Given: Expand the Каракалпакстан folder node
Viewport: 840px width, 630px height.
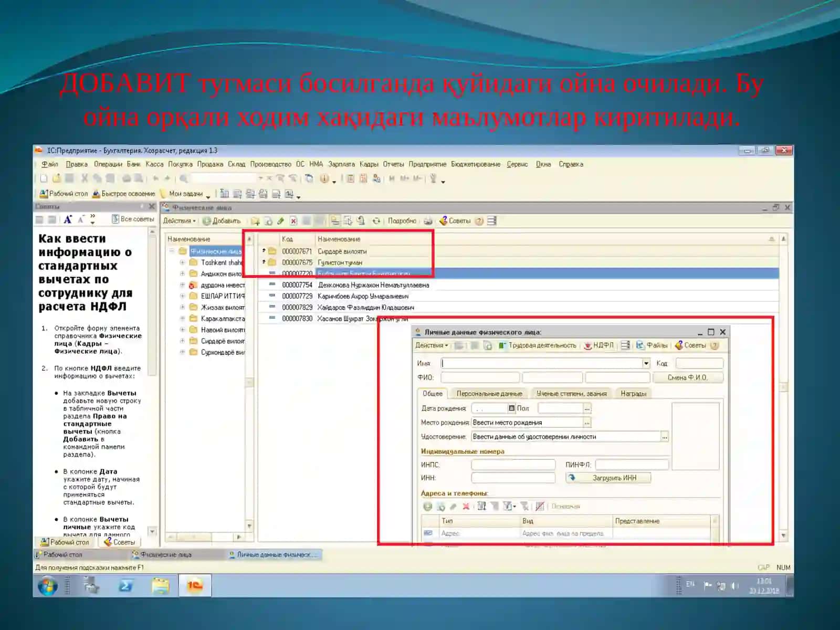Looking at the screenshot, I should [x=182, y=319].
